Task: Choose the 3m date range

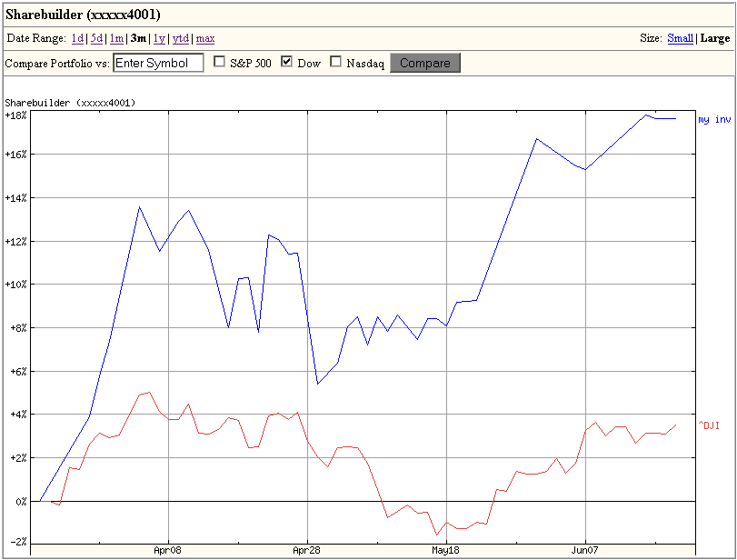Action: tap(139, 38)
